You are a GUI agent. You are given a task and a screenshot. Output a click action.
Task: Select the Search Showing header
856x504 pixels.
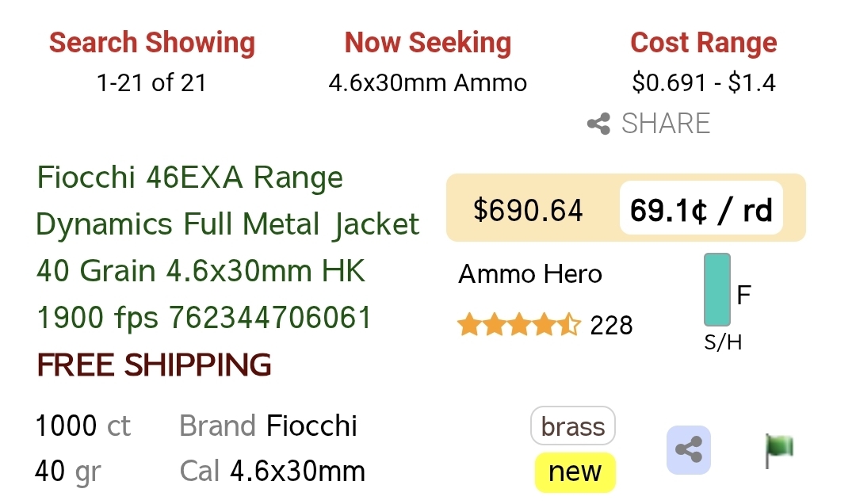(x=151, y=42)
